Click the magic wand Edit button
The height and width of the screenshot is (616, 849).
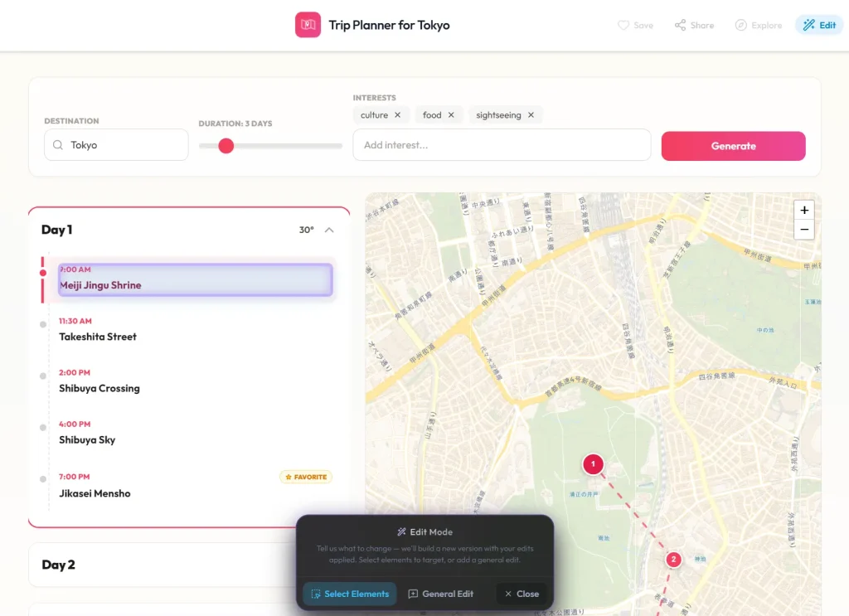coord(819,25)
